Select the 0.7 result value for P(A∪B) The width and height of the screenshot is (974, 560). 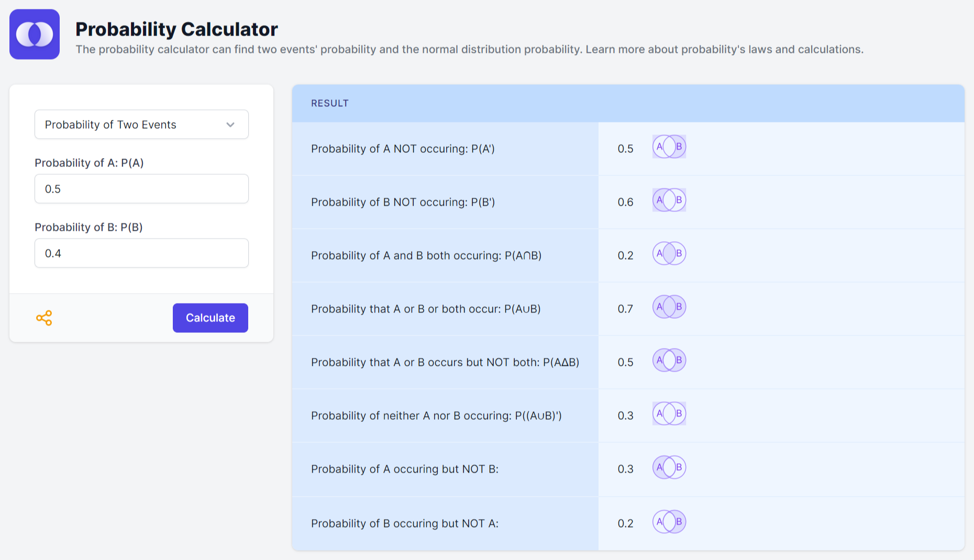coord(625,309)
